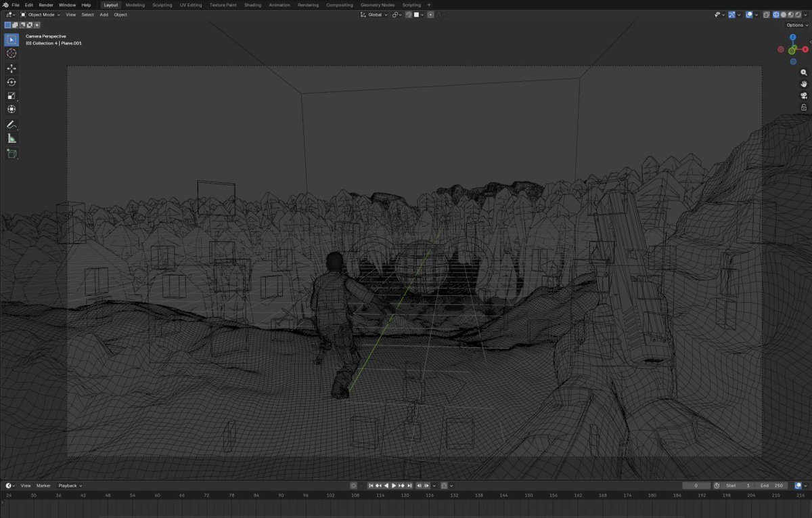Screen dimensions: 812x518
Task: Play animation in reverse
Action: click(386, 485)
